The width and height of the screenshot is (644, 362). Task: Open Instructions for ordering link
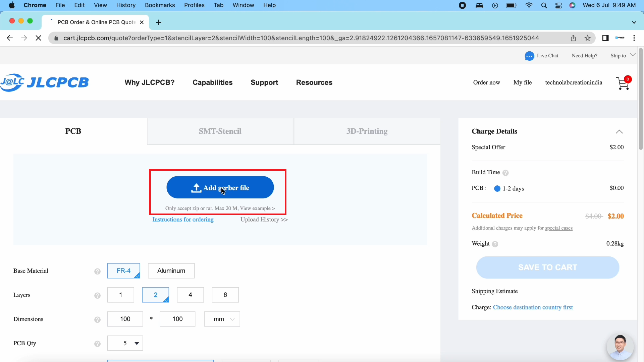[x=183, y=220]
